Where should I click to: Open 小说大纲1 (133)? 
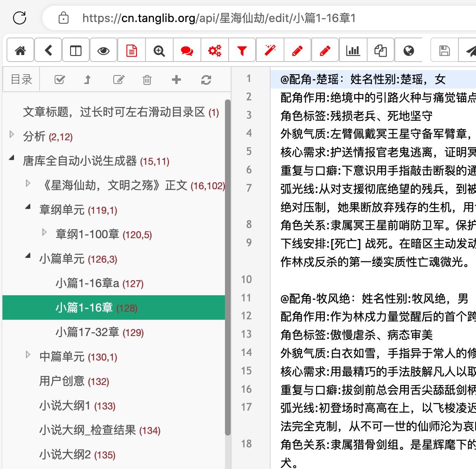77,405
